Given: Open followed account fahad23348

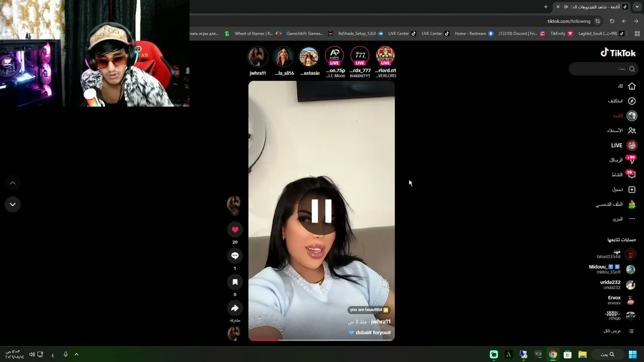Looking at the screenshot, I should [616, 254].
